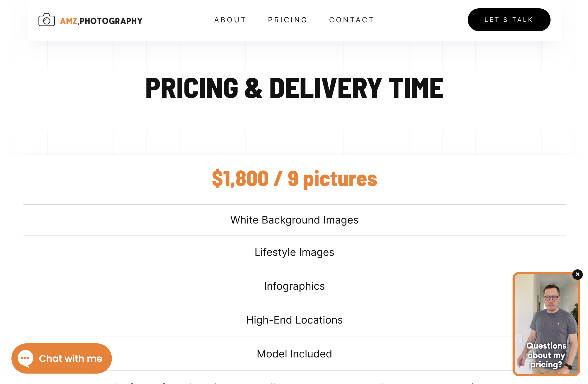The width and height of the screenshot is (588, 384).
Task: Open the About menu item
Action: (230, 20)
